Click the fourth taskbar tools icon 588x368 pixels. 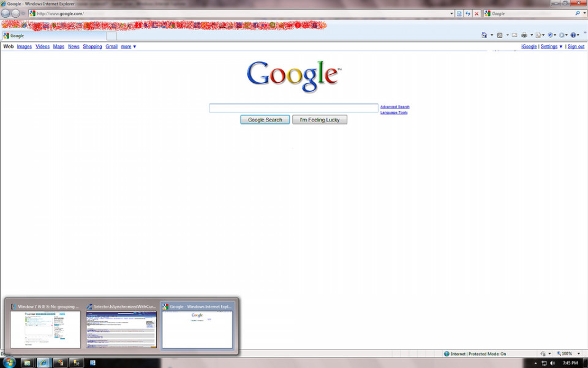pyautogui.click(x=77, y=362)
